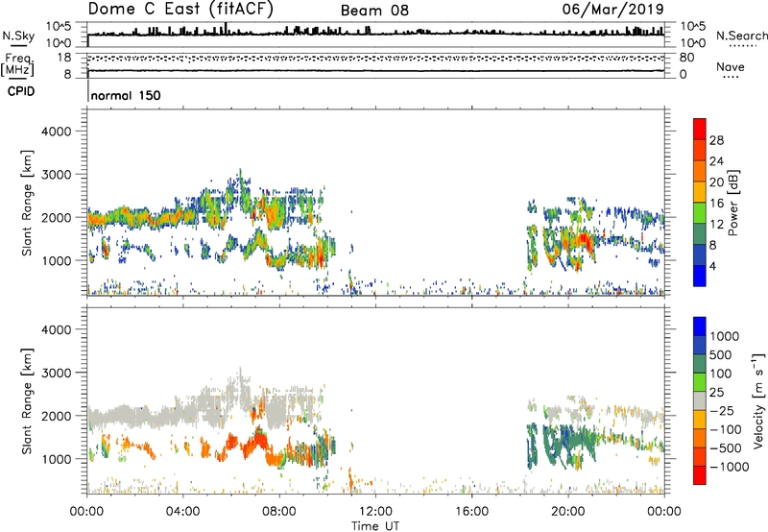Screen dimensions: 768x532
Task: Click the '-500' velocity colorbar label
Action: pyautogui.click(x=726, y=448)
